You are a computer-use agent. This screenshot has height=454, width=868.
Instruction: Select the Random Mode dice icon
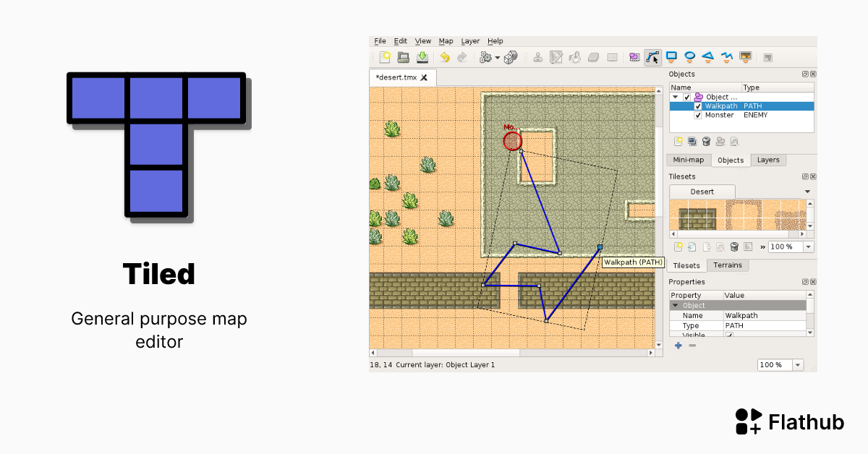point(511,58)
